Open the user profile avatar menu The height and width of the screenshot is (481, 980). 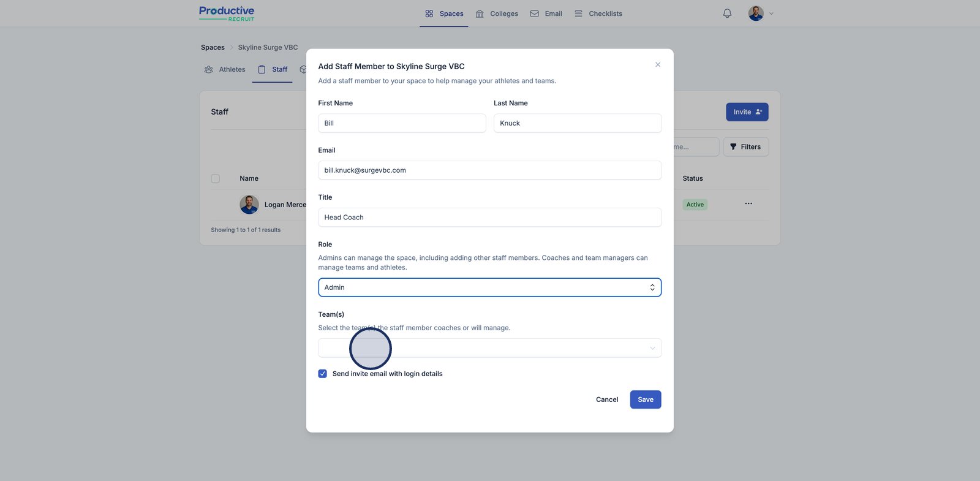coord(755,13)
